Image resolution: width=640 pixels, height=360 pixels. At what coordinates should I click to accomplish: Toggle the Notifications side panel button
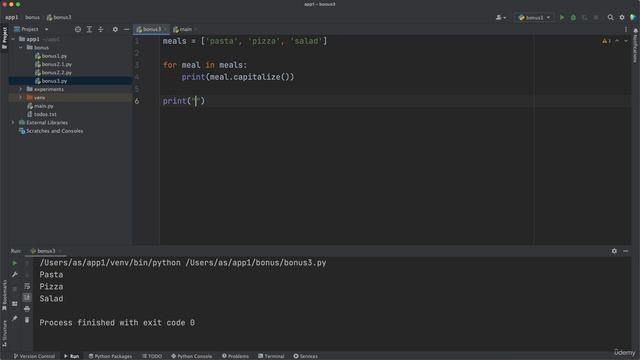pos(636,45)
